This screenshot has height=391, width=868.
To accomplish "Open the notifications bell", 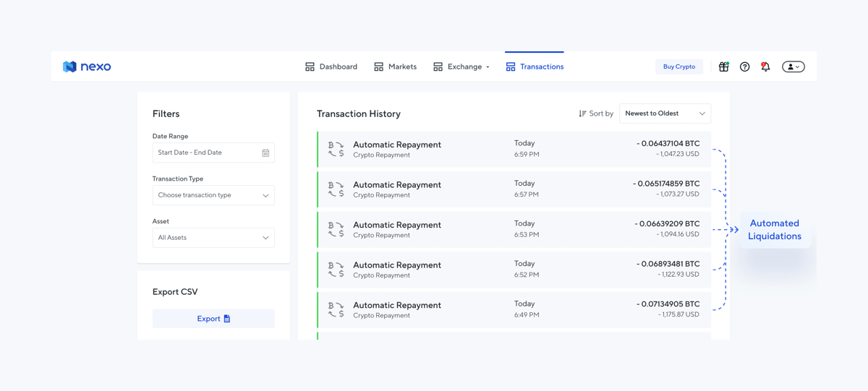I will point(765,66).
